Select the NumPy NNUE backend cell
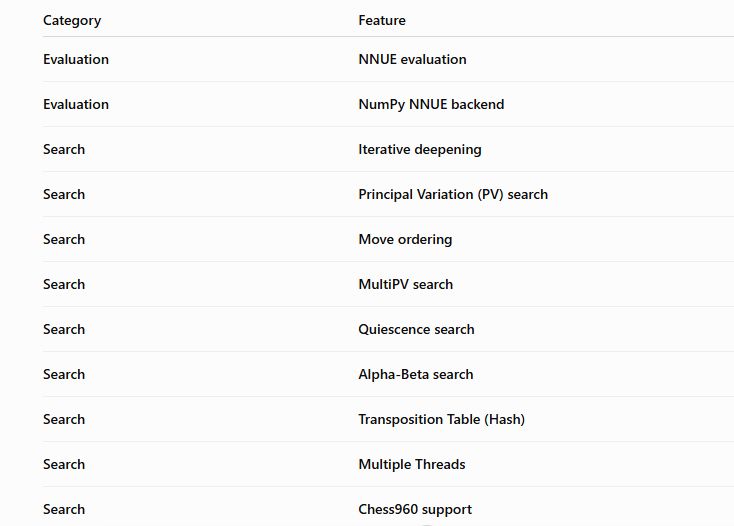 click(x=431, y=104)
